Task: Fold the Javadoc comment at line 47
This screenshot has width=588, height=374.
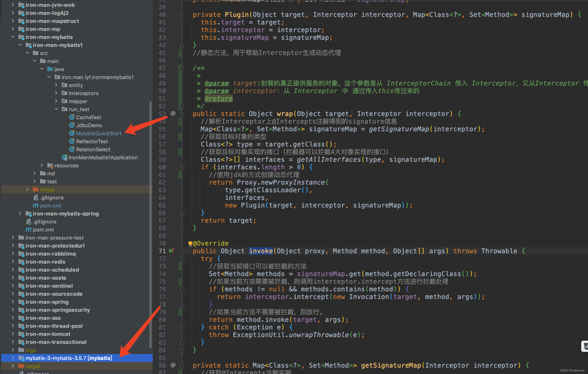Action: [182, 68]
